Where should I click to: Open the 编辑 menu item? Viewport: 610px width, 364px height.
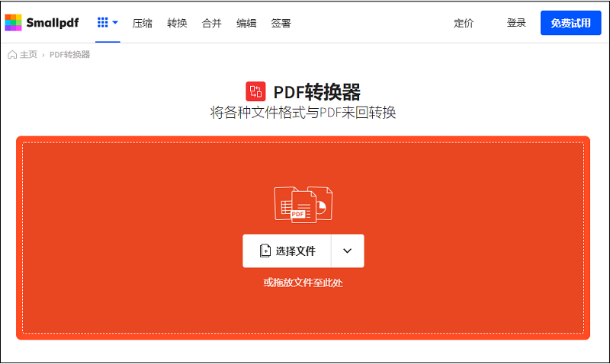coord(246,24)
